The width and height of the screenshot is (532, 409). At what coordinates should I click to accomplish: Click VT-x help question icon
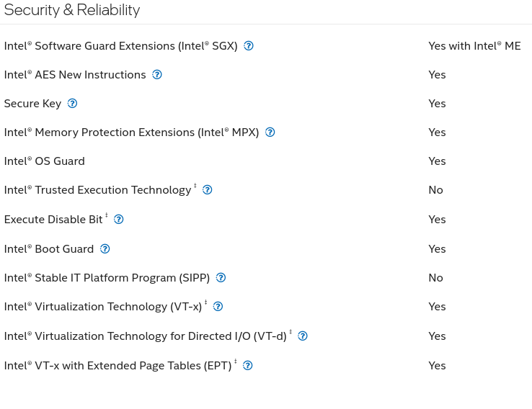click(218, 306)
